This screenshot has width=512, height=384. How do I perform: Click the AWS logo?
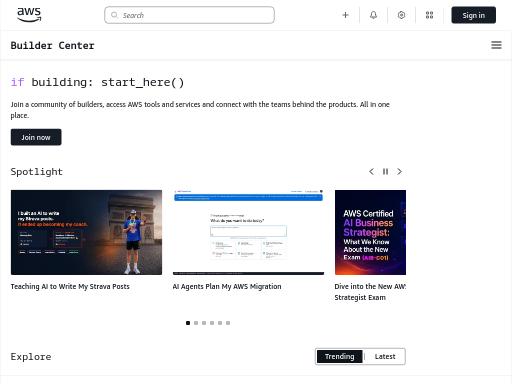(x=29, y=15)
